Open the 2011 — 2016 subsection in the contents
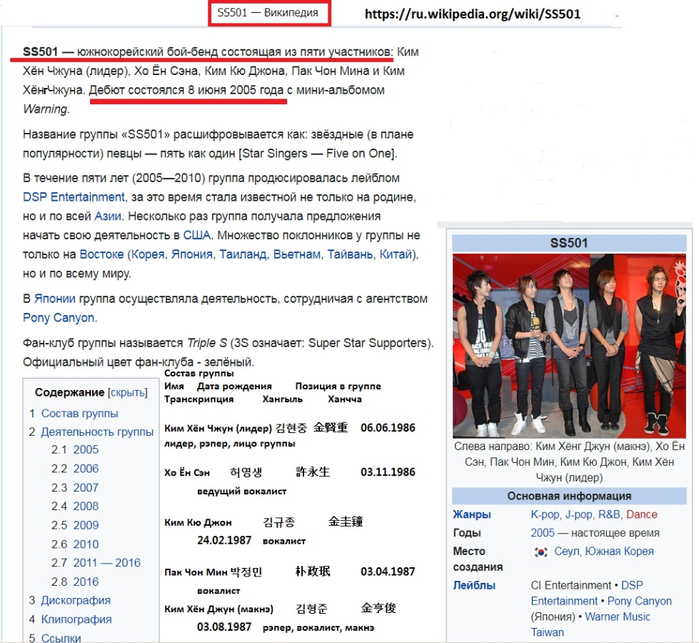This screenshot has width=699, height=643. tap(107, 563)
